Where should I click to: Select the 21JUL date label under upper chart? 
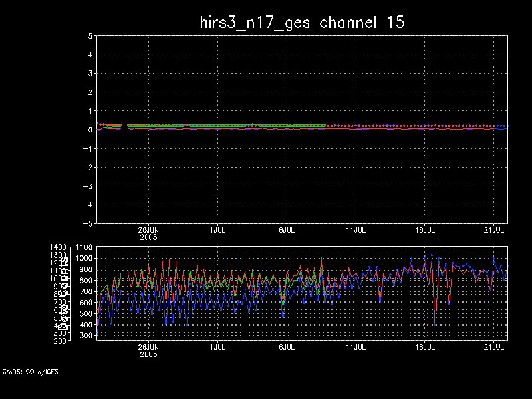(495, 229)
